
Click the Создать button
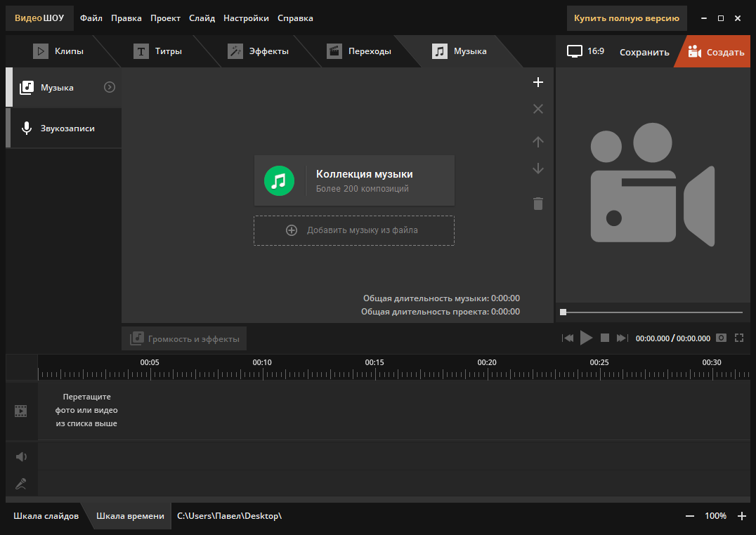716,51
